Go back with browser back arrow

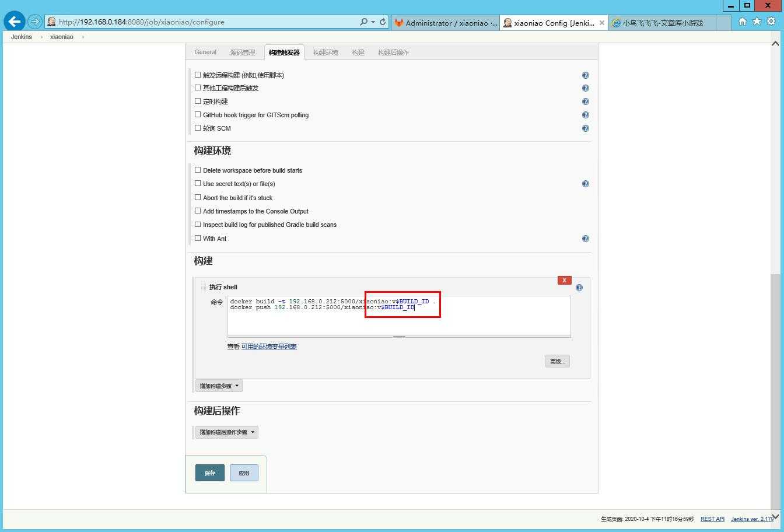coord(15,22)
